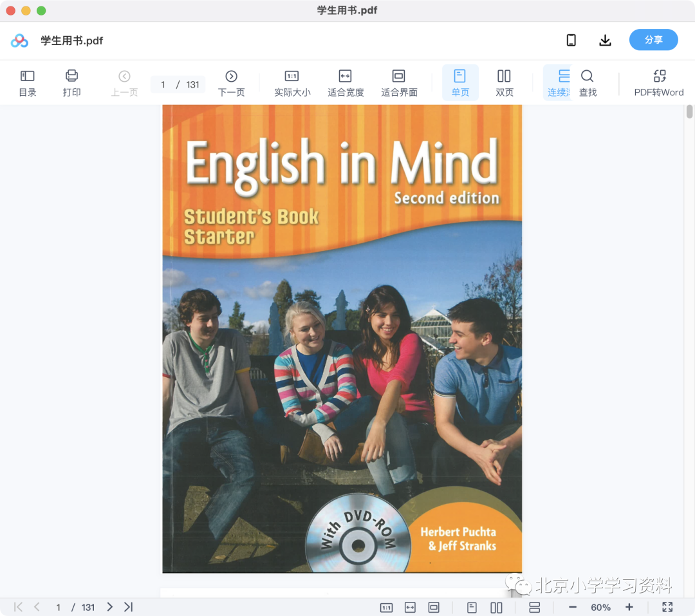Switch to 单页 single page view
The image size is (695, 616).
point(460,83)
